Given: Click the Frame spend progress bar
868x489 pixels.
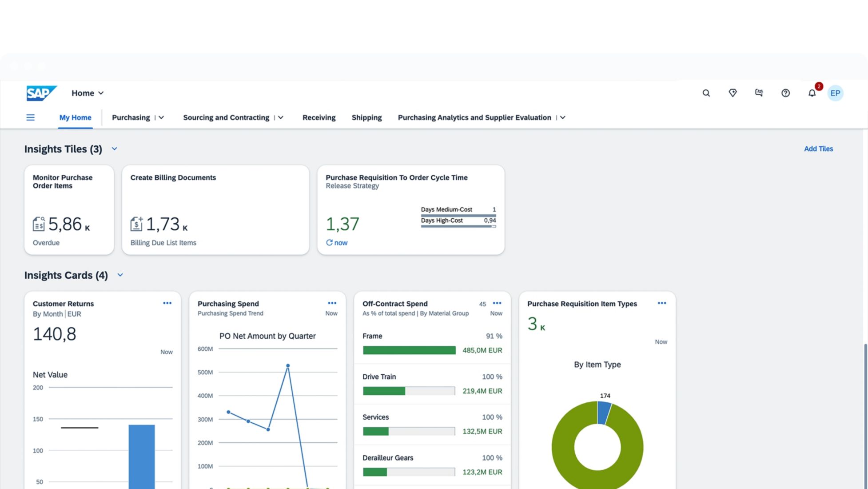Looking at the screenshot, I should click(409, 350).
